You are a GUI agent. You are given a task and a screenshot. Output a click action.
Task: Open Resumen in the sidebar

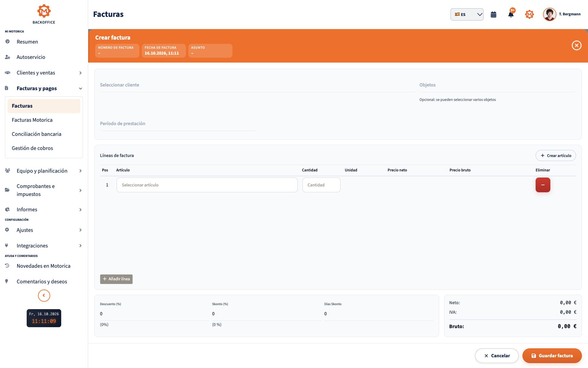pos(44,42)
